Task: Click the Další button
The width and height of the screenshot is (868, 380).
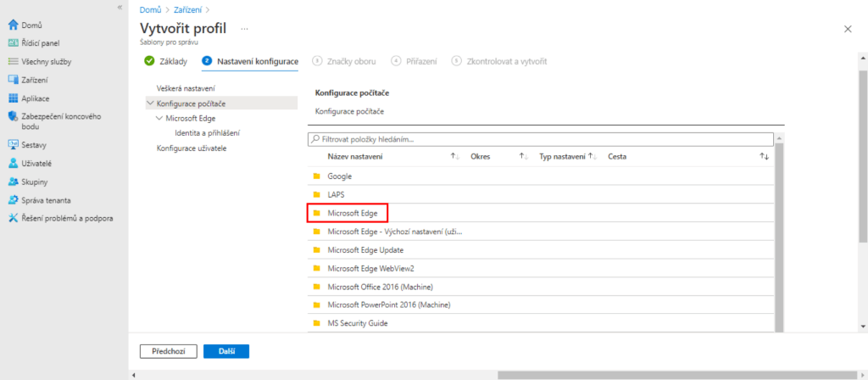Action: 227,350
